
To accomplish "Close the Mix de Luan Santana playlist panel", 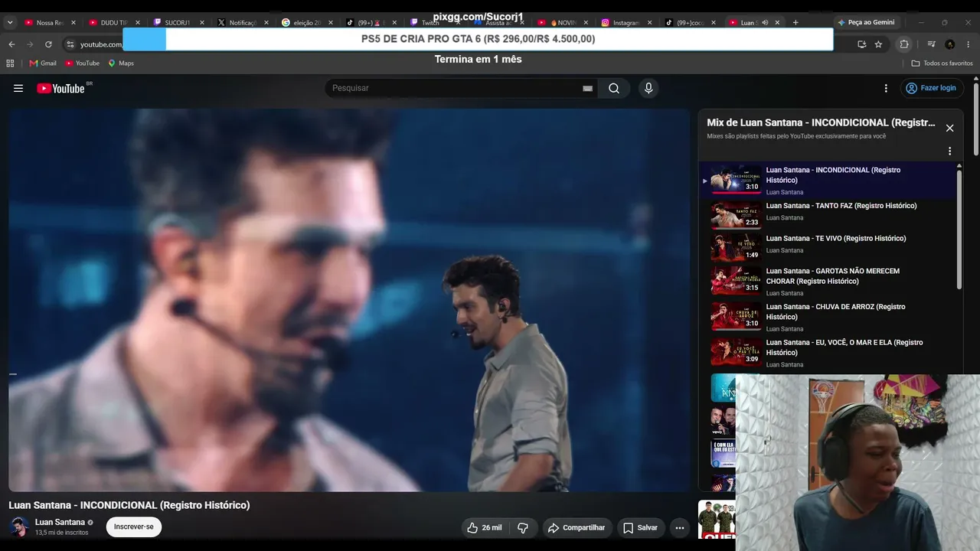I will pyautogui.click(x=949, y=128).
